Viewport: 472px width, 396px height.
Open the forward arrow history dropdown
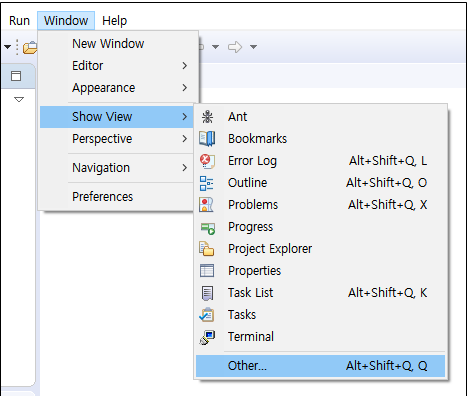(x=254, y=47)
